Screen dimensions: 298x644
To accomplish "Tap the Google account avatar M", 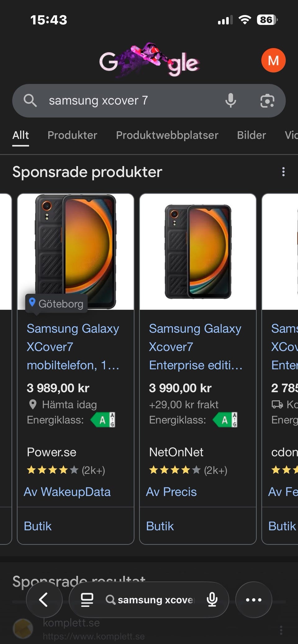I will tap(273, 60).
